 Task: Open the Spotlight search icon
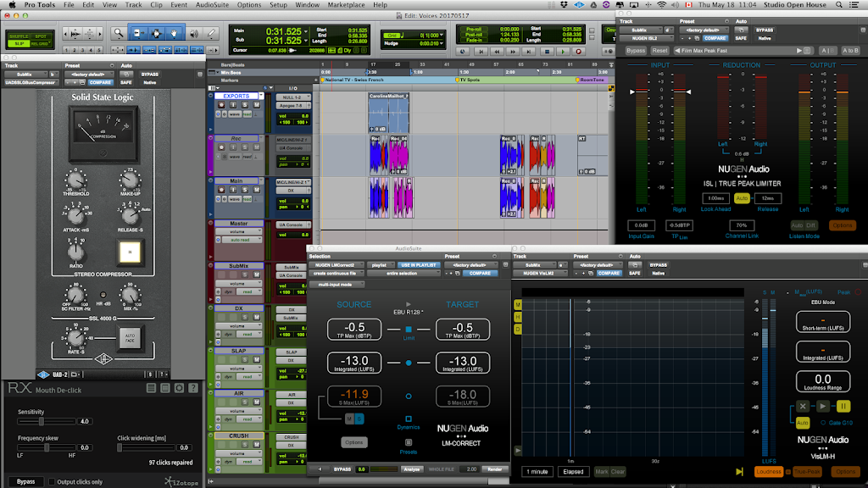pos(839,5)
